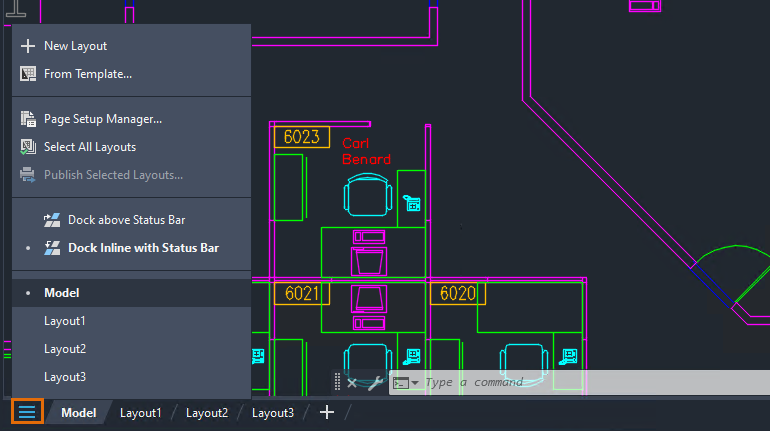Viewport: 770px width, 431px height.
Task: Select the room label 6021
Action: tap(302, 294)
